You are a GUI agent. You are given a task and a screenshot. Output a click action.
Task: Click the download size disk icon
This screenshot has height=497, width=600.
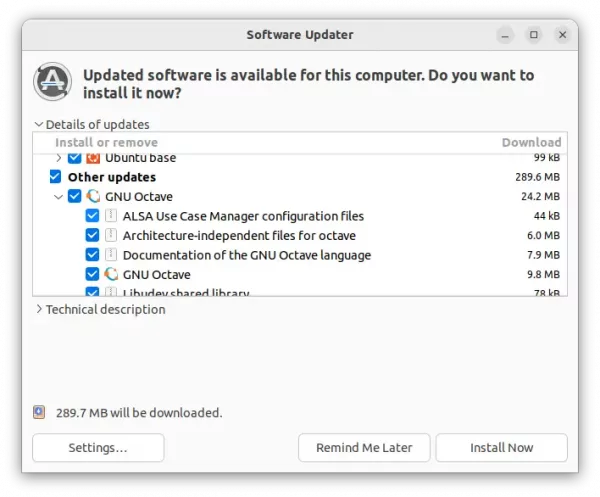[x=39, y=412]
